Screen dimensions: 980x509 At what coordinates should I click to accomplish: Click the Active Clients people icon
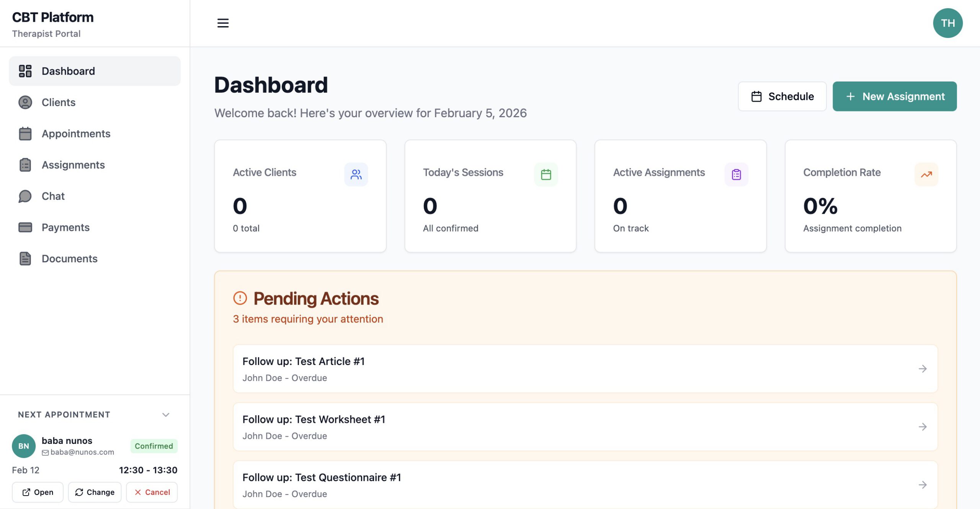tap(356, 175)
